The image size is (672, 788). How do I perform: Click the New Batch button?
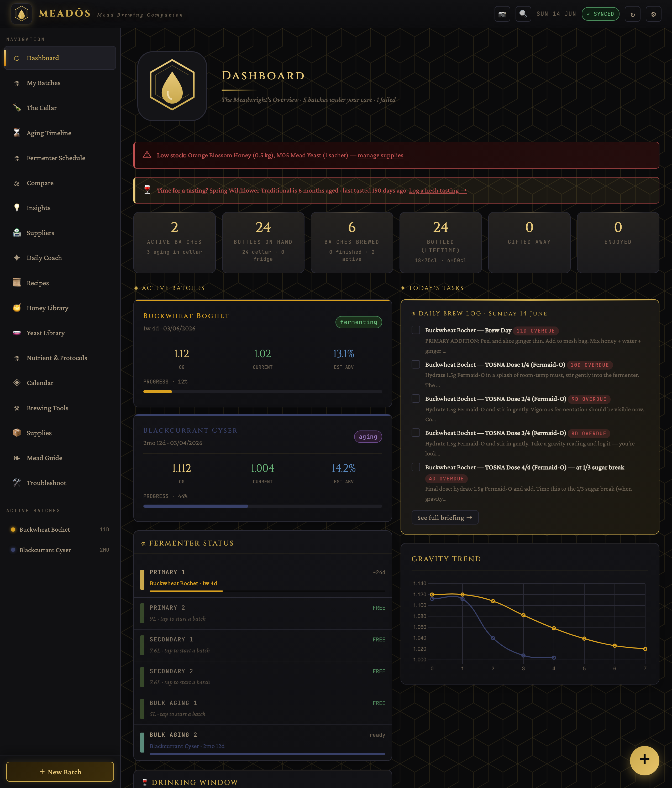pos(60,772)
